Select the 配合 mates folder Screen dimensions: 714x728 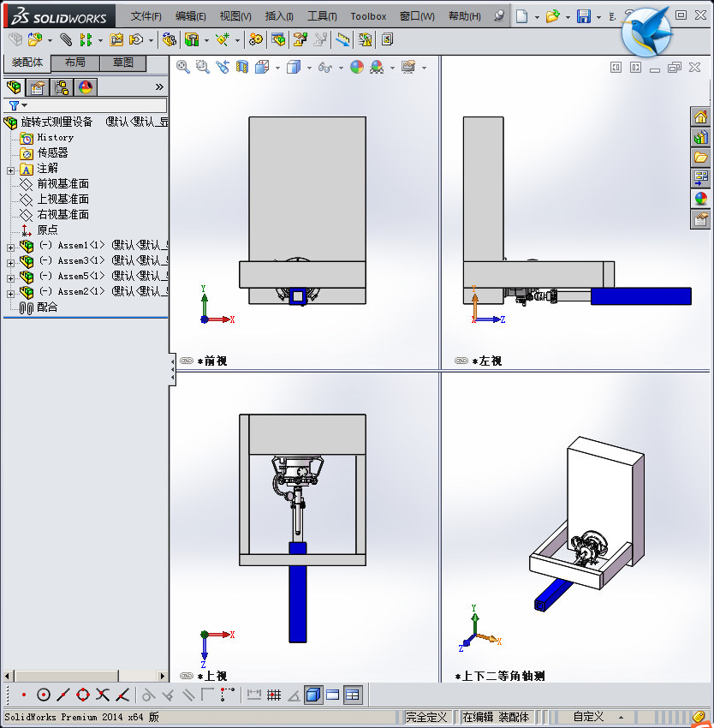pos(39,307)
